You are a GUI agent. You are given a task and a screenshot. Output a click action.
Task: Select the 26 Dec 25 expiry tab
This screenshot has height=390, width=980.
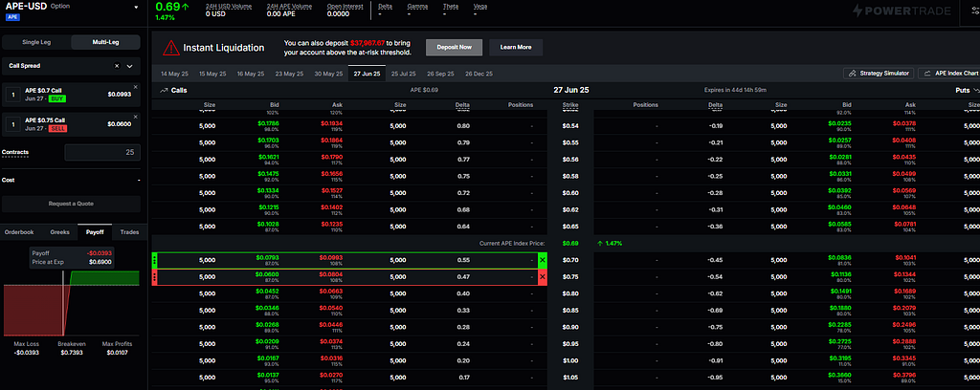click(479, 74)
